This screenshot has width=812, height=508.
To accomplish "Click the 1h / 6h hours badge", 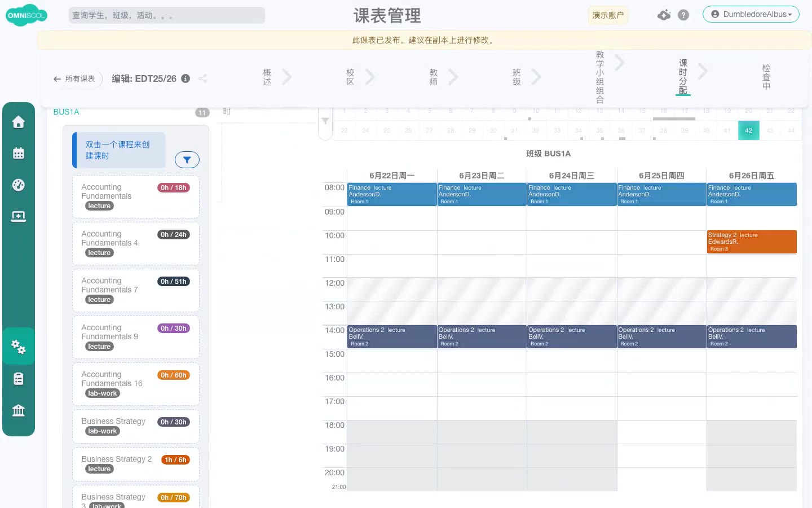I will (175, 460).
